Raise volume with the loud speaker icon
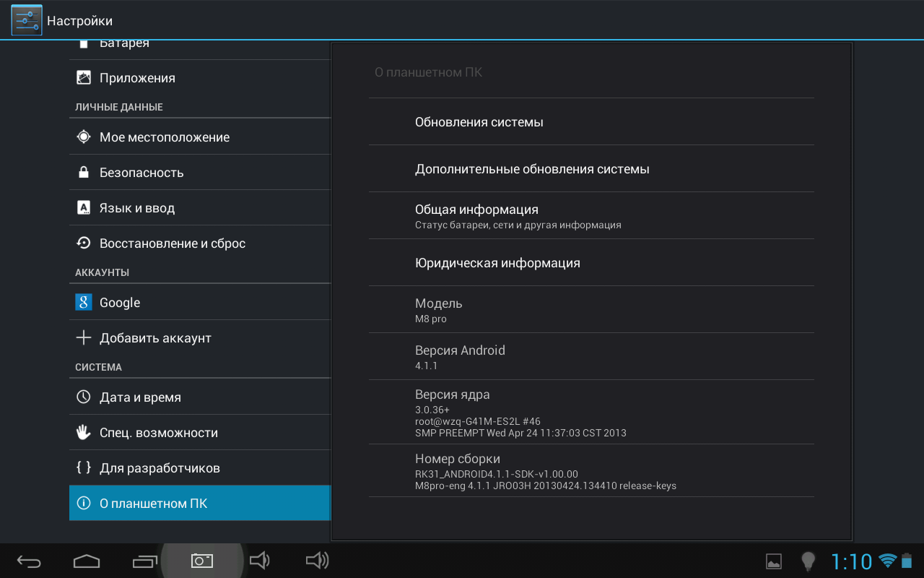This screenshot has height=578, width=924. 317,561
